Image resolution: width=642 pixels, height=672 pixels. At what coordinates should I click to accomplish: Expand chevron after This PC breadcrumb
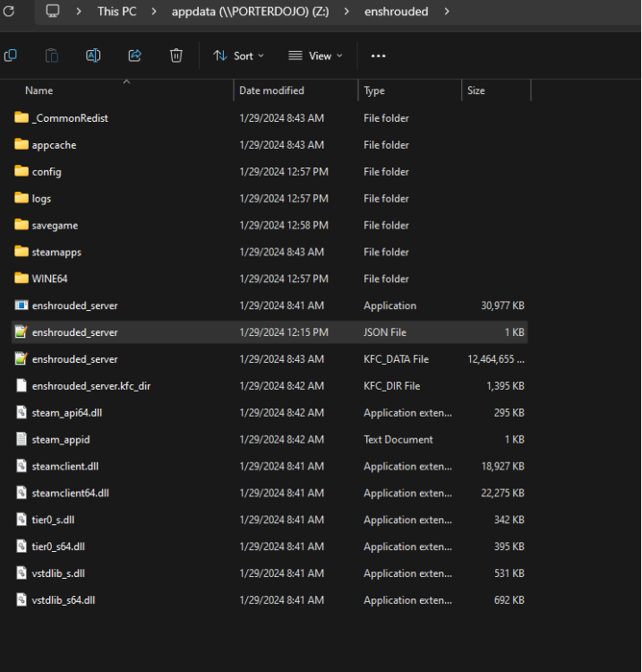tap(154, 11)
